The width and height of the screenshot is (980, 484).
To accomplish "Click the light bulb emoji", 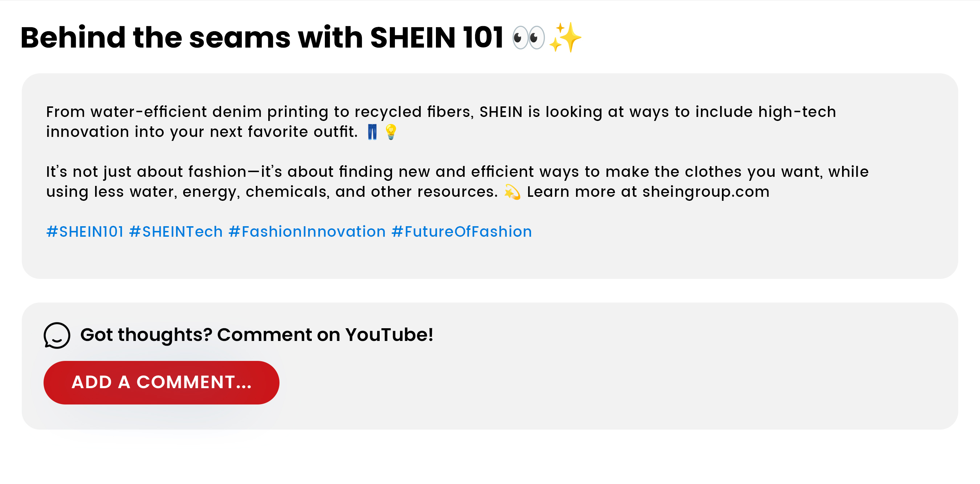I will [x=391, y=132].
